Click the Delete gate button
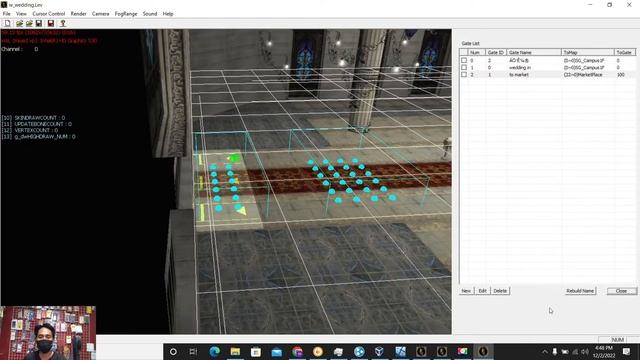Screen dimensions: 640x360 500,291
